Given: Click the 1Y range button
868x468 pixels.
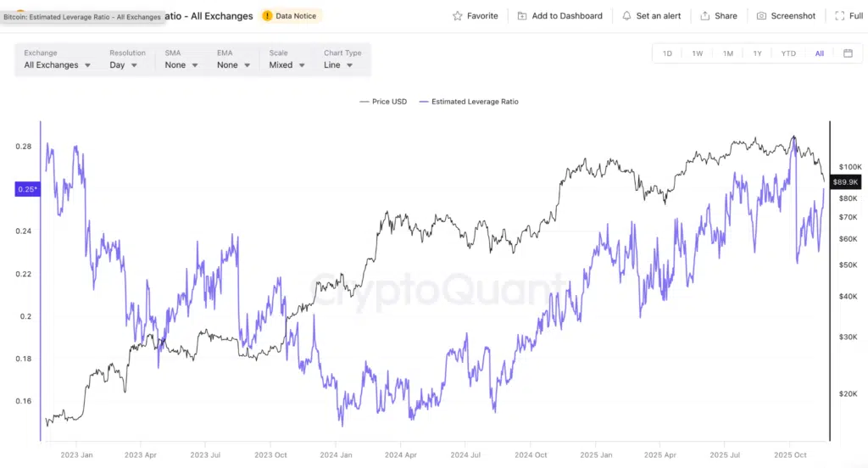Looking at the screenshot, I should tap(758, 53).
